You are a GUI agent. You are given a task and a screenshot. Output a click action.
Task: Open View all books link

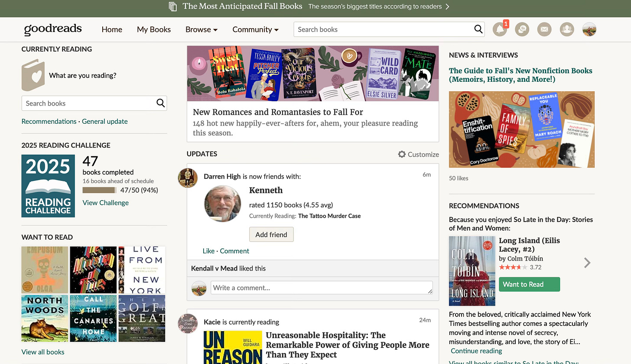click(x=43, y=352)
